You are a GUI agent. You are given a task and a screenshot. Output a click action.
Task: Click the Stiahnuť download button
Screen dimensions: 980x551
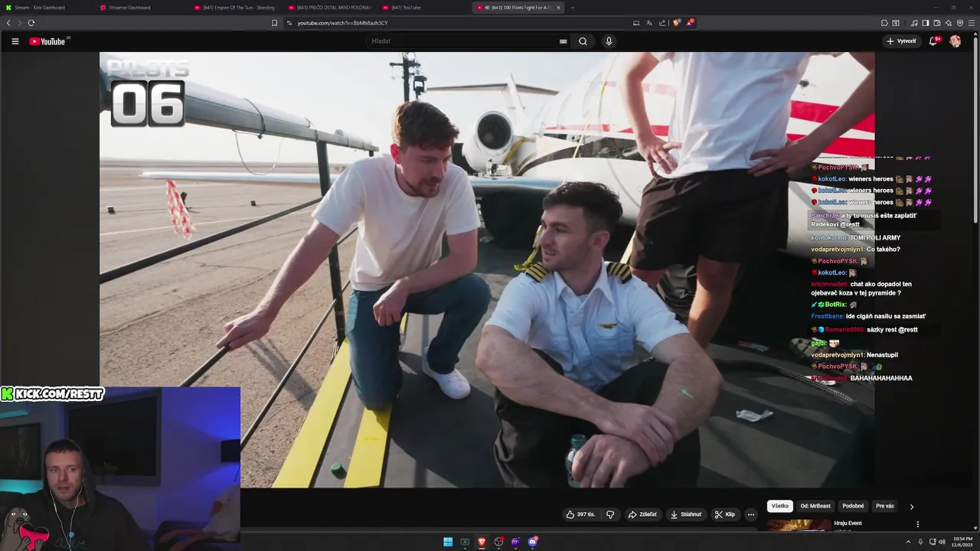[x=685, y=514]
